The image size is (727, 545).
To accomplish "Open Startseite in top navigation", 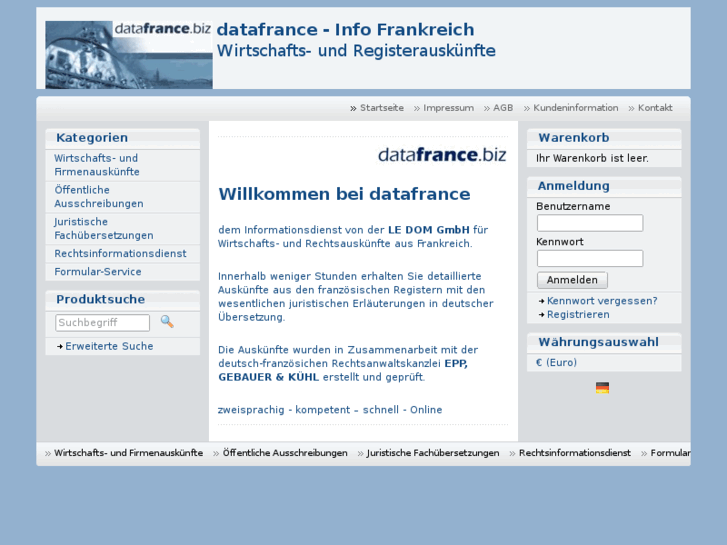I will (x=382, y=108).
